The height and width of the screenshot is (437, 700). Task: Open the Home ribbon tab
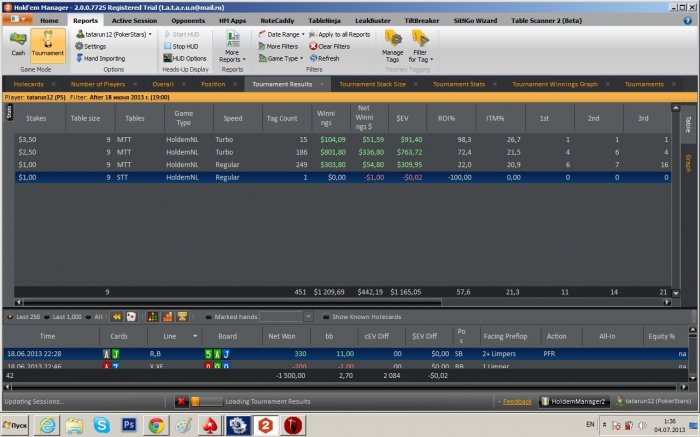click(49, 21)
